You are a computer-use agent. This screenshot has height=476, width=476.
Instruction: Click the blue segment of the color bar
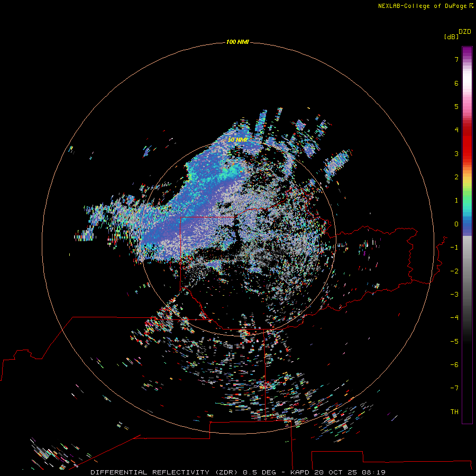[467, 225]
